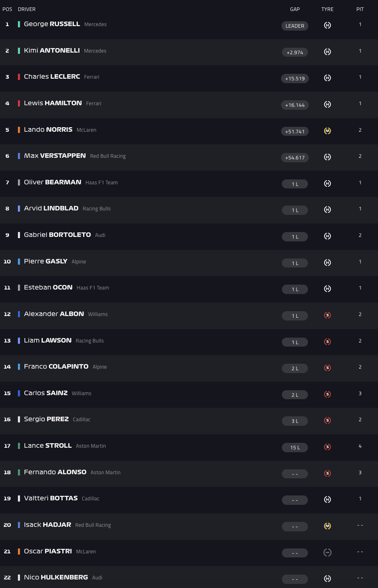Click George Russell's hard tyre icon
Screen dimensions: 378x588
coord(327,25)
